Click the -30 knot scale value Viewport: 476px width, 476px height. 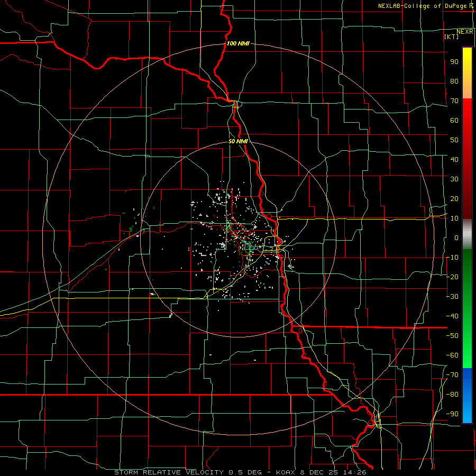[x=452, y=297]
